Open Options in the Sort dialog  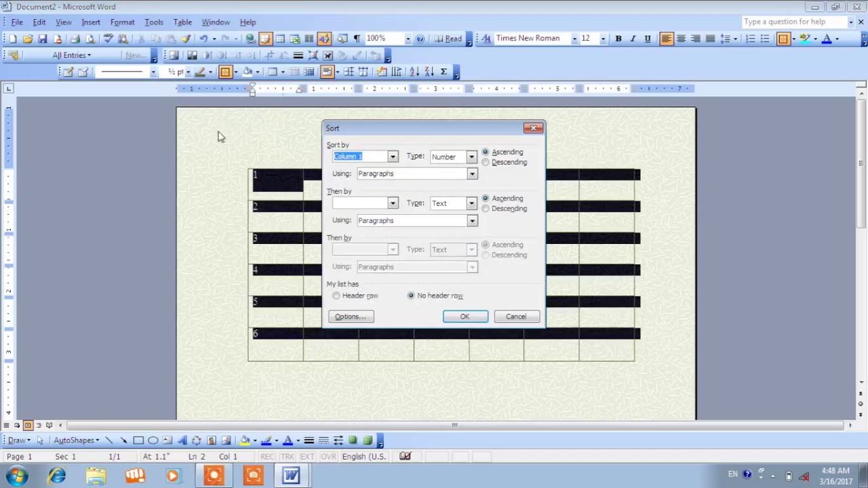pos(351,317)
